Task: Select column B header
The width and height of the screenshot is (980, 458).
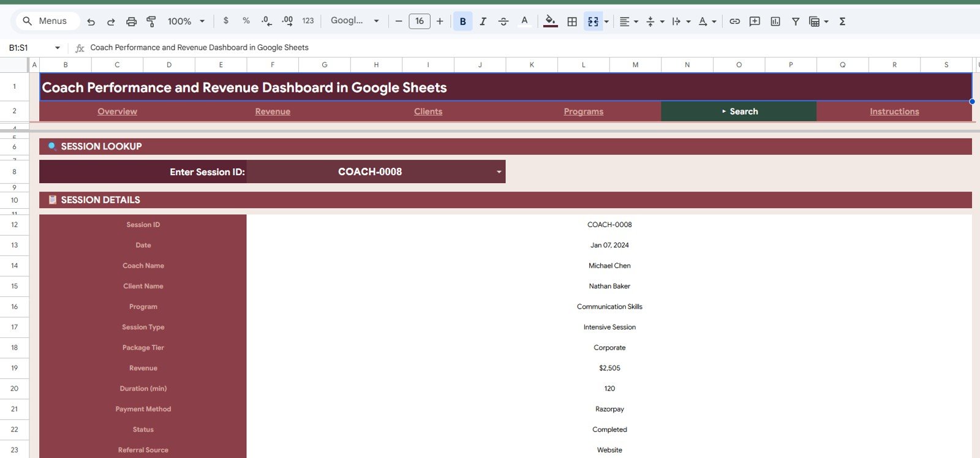Action: click(66, 64)
